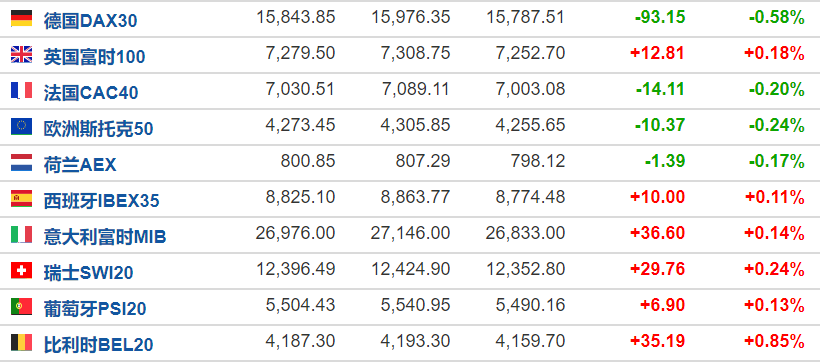The height and width of the screenshot is (362, 820).
Task: Open the 葡萄牙PSI20 index link
Action: point(95,309)
